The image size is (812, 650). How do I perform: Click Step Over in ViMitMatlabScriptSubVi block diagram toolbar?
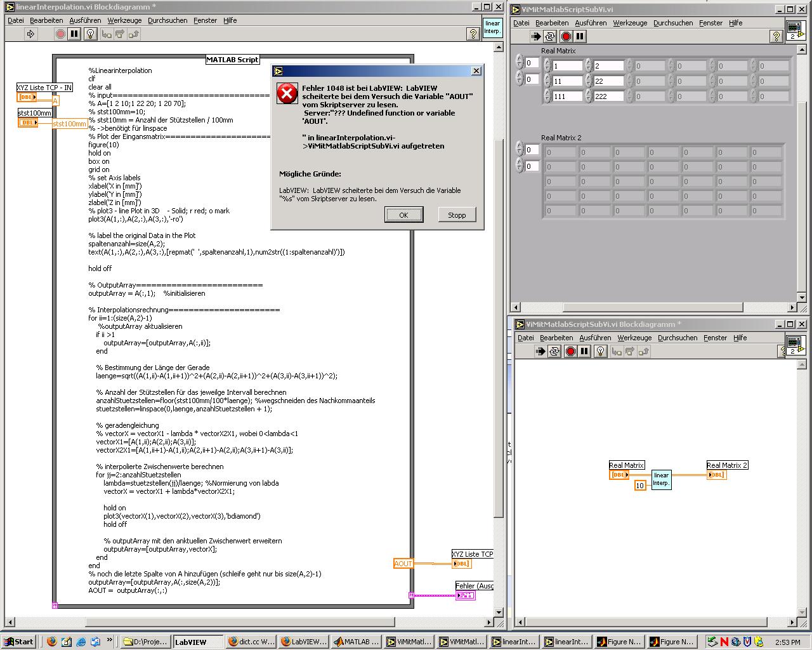coord(630,351)
